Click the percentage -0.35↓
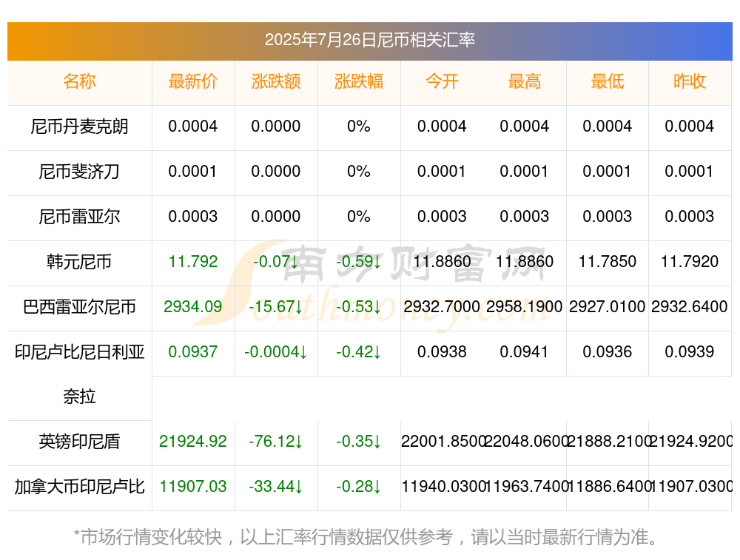Viewport: 740px width, 560px height. (359, 442)
